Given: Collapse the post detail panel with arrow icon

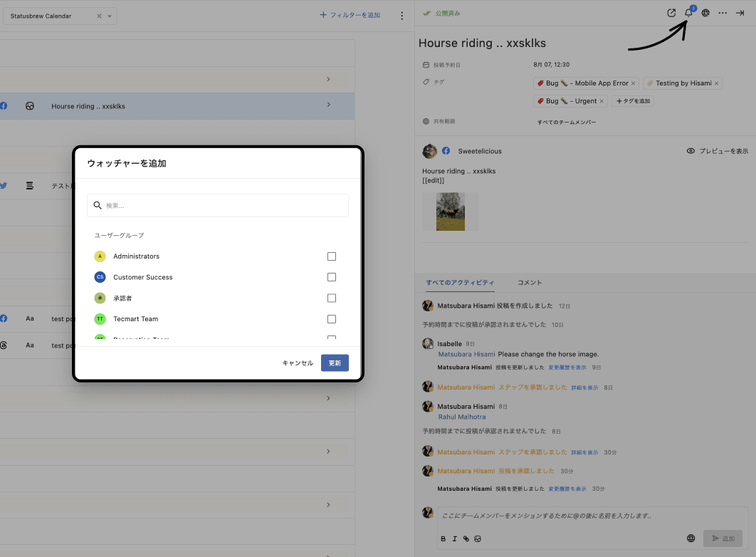Looking at the screenshot, I should click(740, 13).
